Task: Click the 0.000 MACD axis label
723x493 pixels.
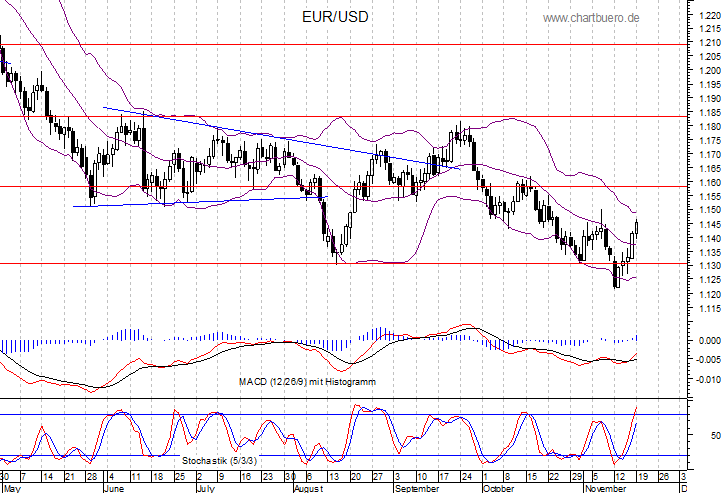Action: [705, 341]
